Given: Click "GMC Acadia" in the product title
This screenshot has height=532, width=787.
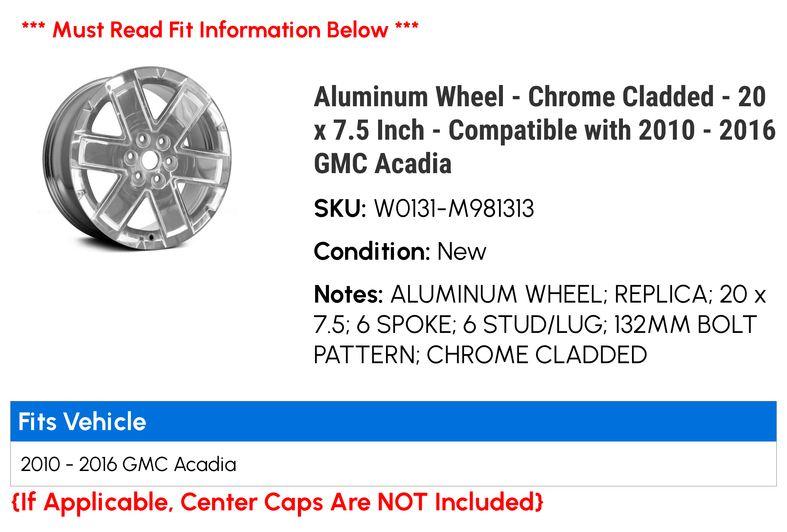Looking at the screenshot, I should pos(382,164).
